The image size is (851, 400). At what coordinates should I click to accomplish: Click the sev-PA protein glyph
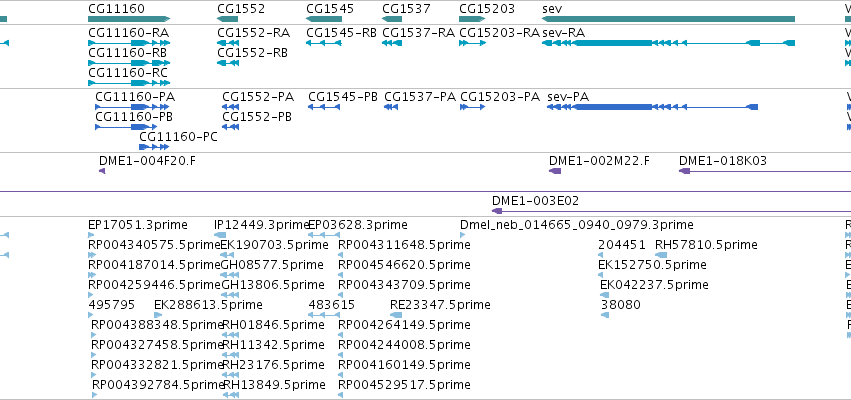coord(653,107)
